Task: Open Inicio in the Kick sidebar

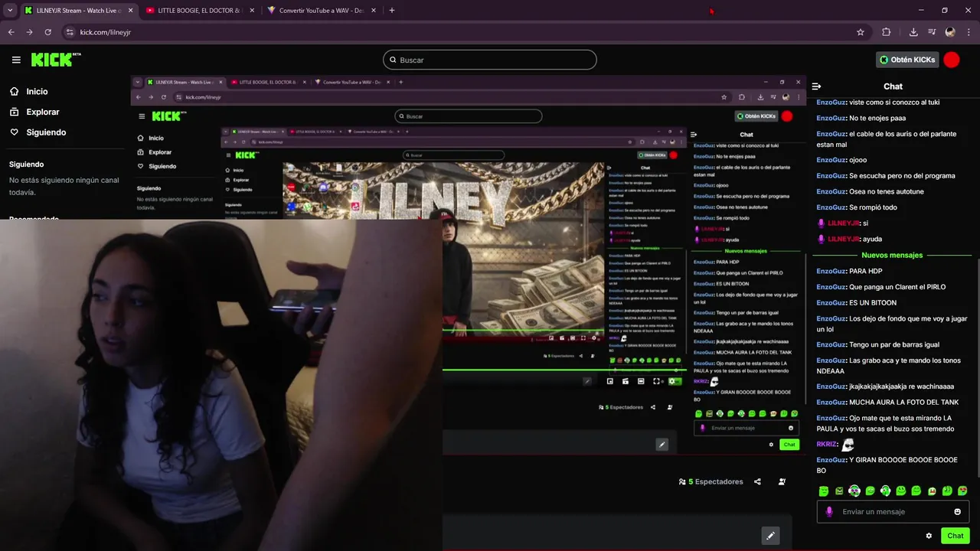Action: [37, 91]
